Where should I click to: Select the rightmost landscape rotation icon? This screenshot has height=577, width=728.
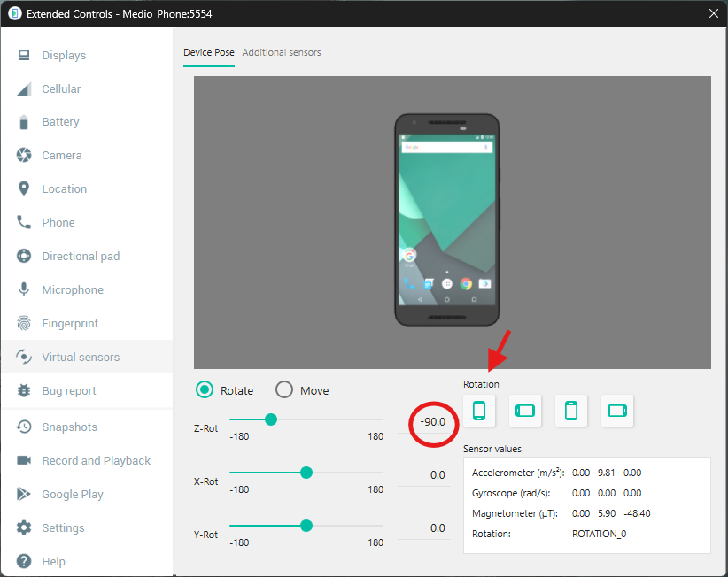pos(617,411)
